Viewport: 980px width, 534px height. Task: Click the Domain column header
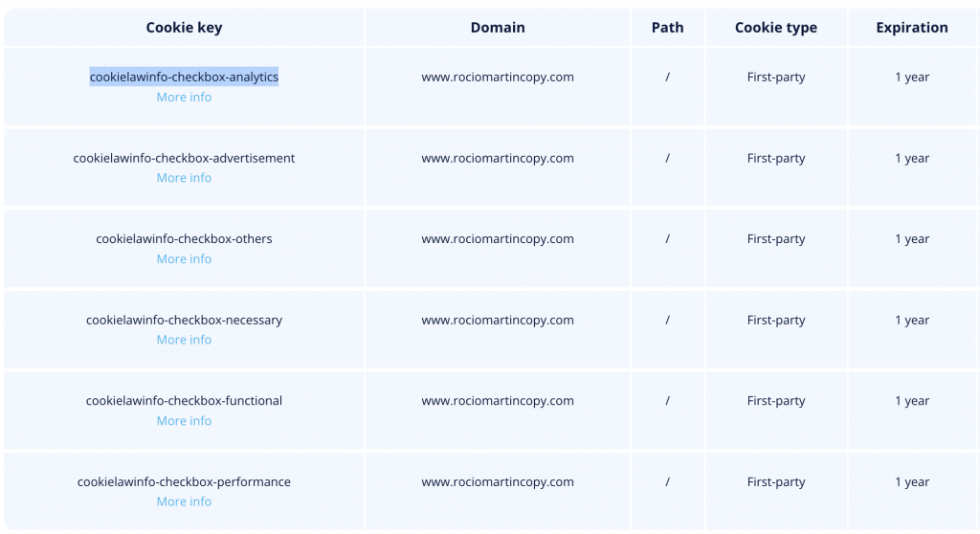[x=498, y=28]
